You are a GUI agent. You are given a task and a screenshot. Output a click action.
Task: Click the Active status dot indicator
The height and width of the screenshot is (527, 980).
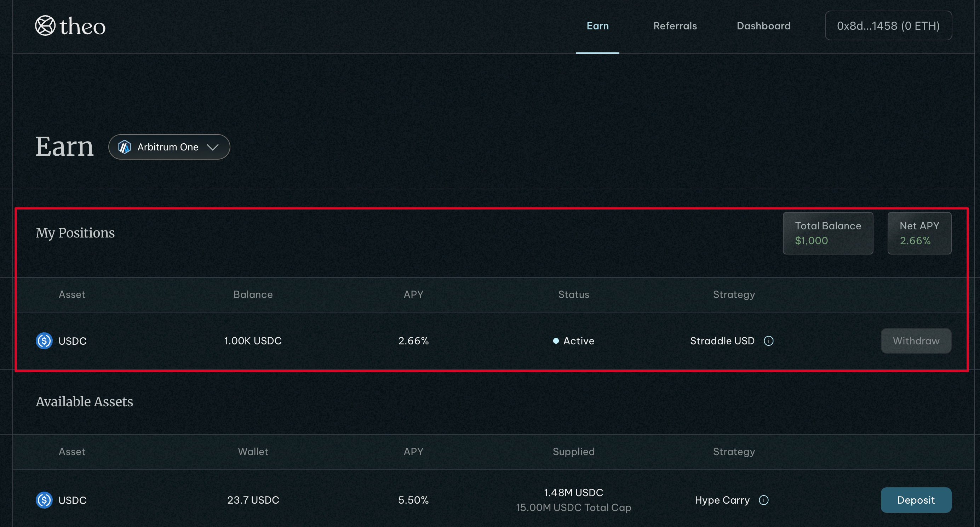pyautogui.click(x=556, y=341)
